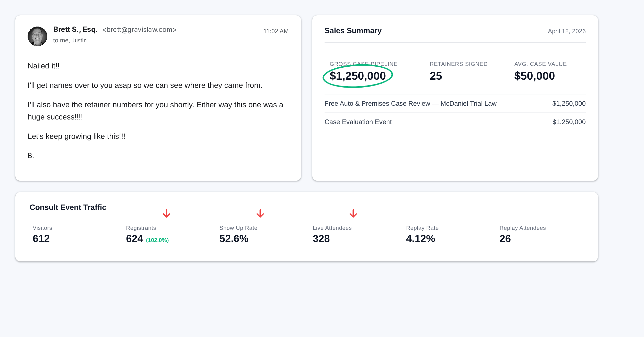Screen dimensions: 644x337
Task: Click the Replay Rate label
Action: (422, 228)
